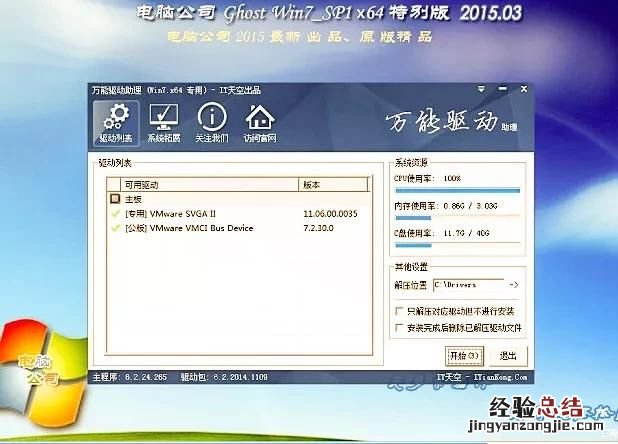Close the 万能驱动助理 window
Image resolution: width=618 pixels, height=444 pixels.
524,89
